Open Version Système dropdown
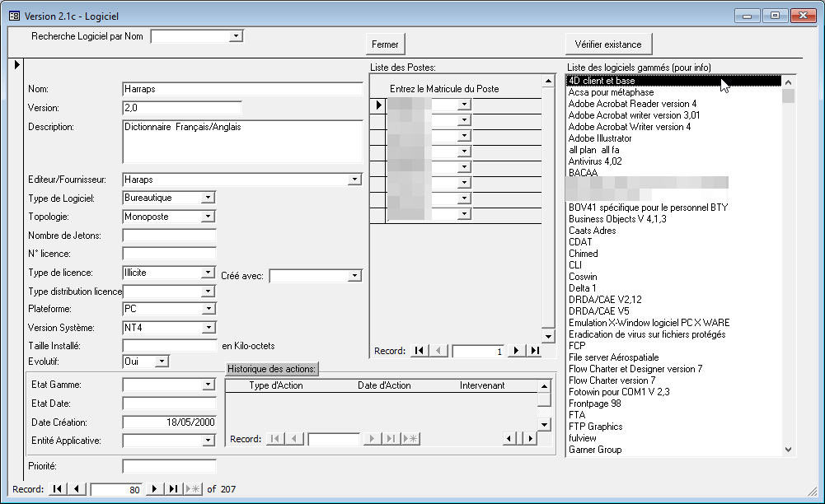 [x=209, y=328]
